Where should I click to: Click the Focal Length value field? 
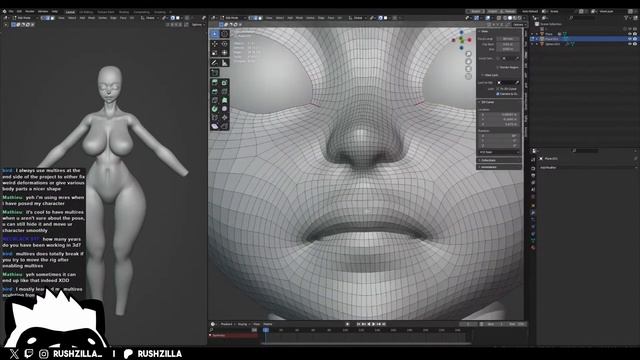508,39
